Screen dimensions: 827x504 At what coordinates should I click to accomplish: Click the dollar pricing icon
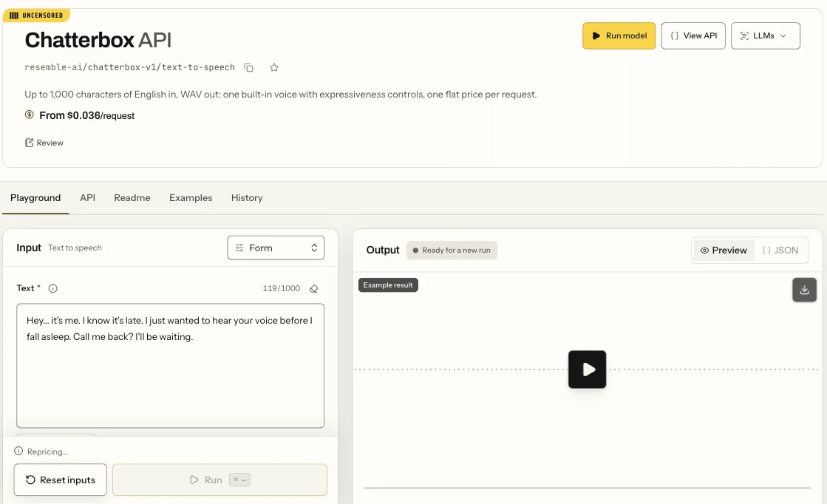point(30,115)
